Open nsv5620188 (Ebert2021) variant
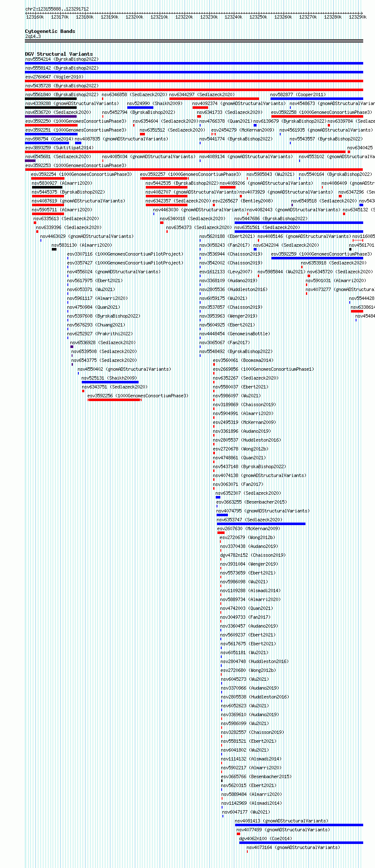 click(x=227, y=237)
